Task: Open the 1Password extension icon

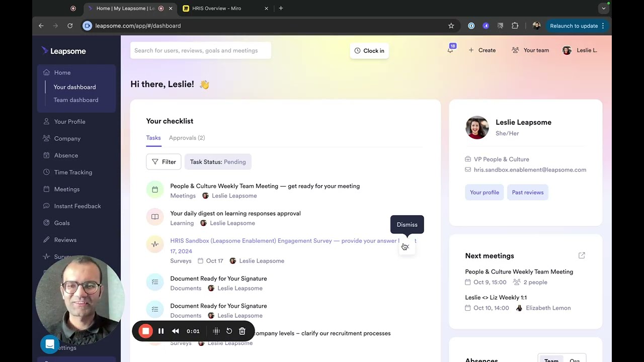Action: (x=471, y=26)
